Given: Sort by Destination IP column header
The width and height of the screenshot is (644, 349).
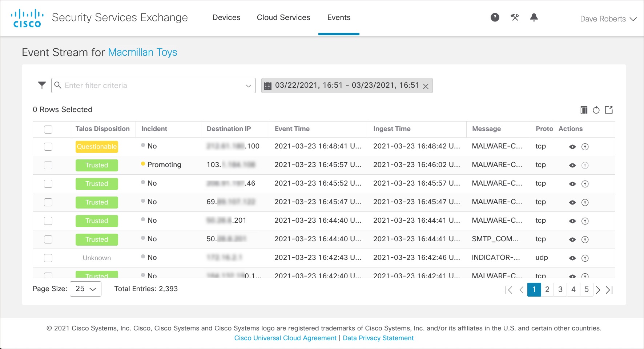Looking at the screenshot, I should coord(229,129).
